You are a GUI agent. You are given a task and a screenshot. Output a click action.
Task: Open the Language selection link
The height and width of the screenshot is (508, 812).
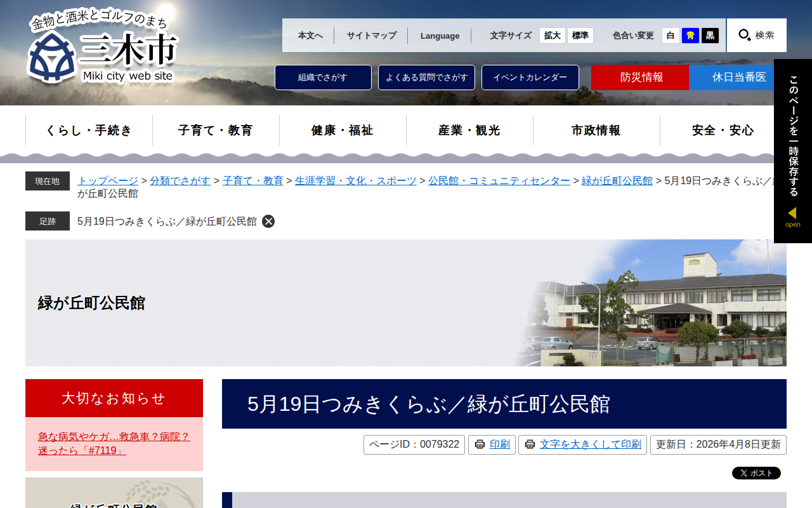tap(440, 36)
